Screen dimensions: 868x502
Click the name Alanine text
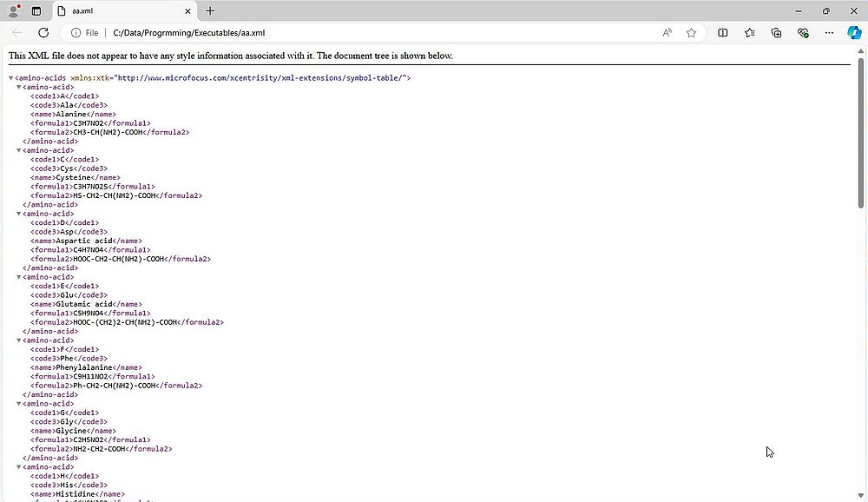click(x=71, y=114)
